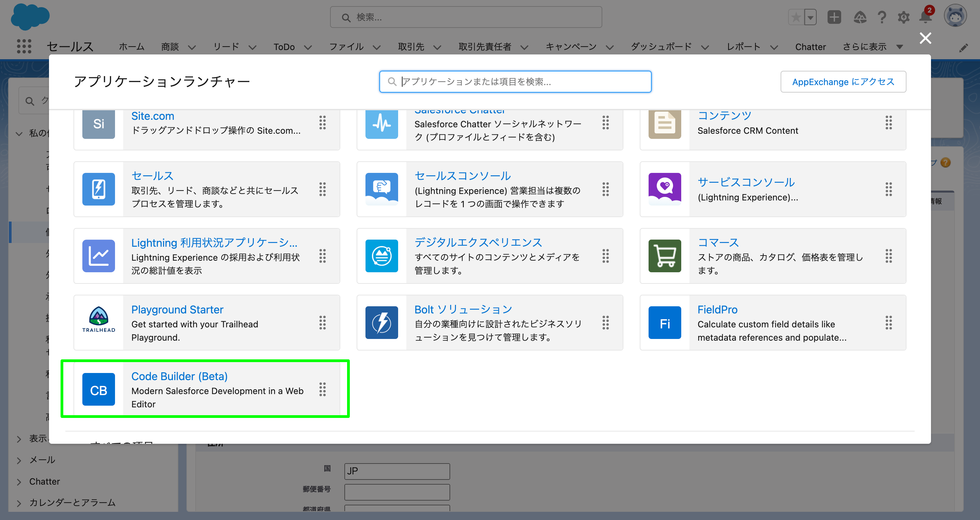This screenshot has height=520, width=980.
Task: Select the セールス mobile app icon
Action: point(98,189)
